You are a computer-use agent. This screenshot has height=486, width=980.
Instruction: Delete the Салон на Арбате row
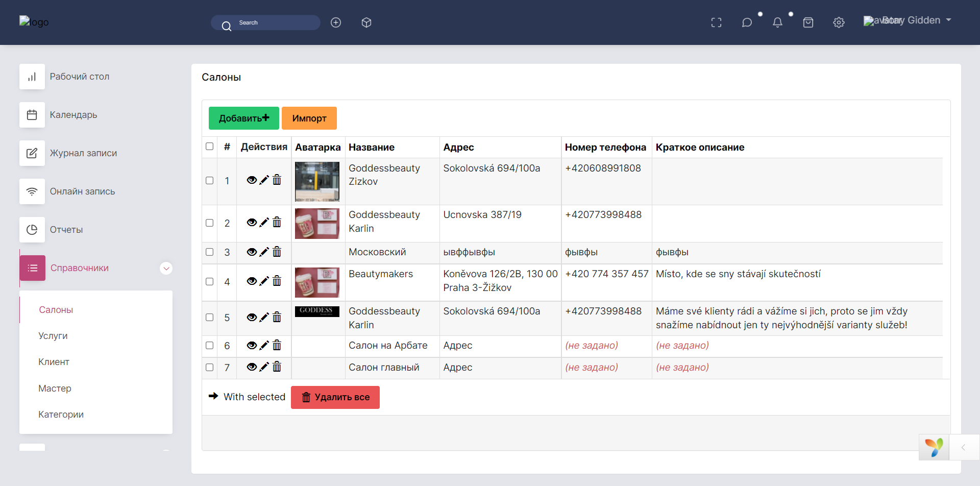pyautogui.click(x=277, y=345)
